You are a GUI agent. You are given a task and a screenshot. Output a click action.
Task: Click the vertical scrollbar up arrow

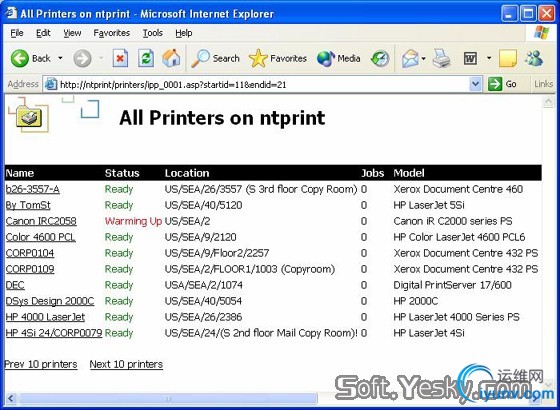(548, 102)
